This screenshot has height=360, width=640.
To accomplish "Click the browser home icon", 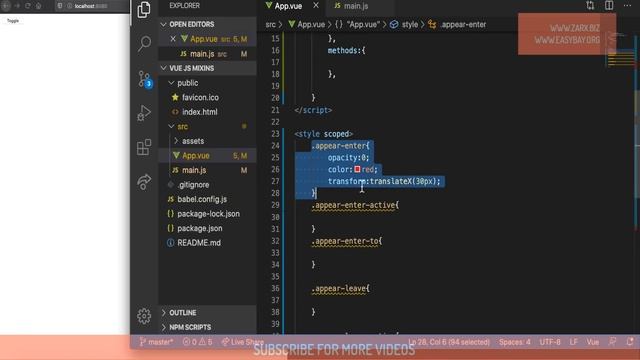I will pos(38,6).
